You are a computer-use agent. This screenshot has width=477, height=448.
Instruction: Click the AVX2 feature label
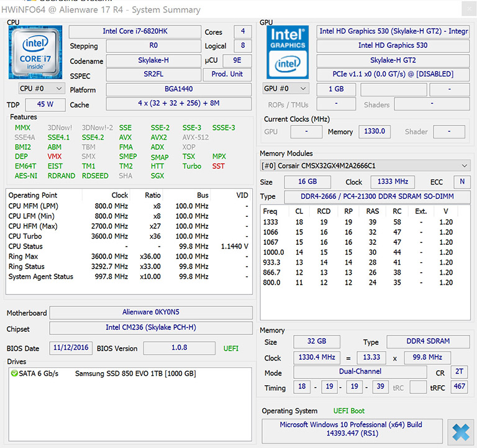pos(159,137)
